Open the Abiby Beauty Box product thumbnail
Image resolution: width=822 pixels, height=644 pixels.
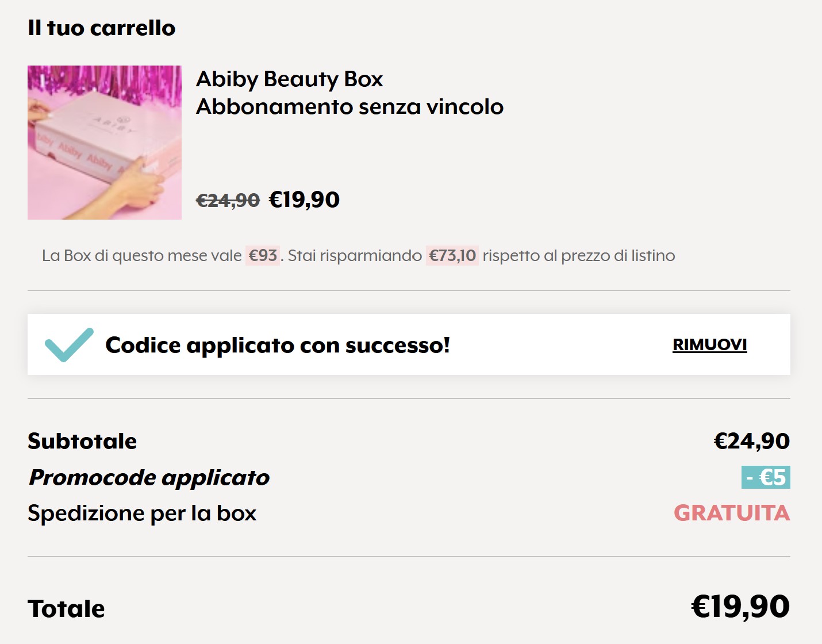coord(105,143)
